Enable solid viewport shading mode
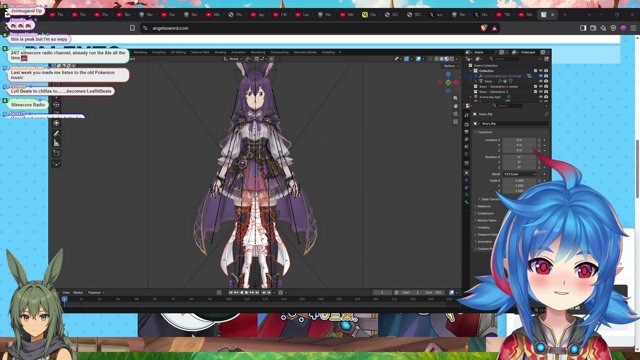Screen dimensions: 640x360 pos(442,59)
